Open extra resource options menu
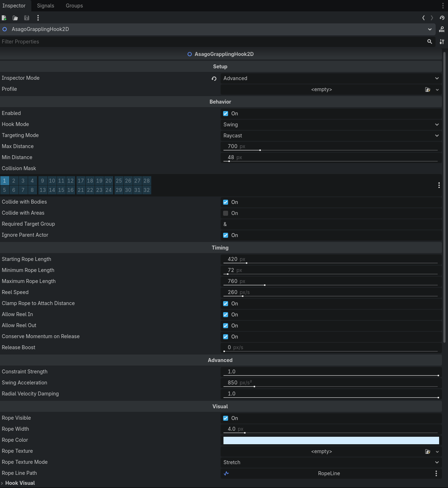The height and width of the screenshot is (488, 448). pos(38,18)
